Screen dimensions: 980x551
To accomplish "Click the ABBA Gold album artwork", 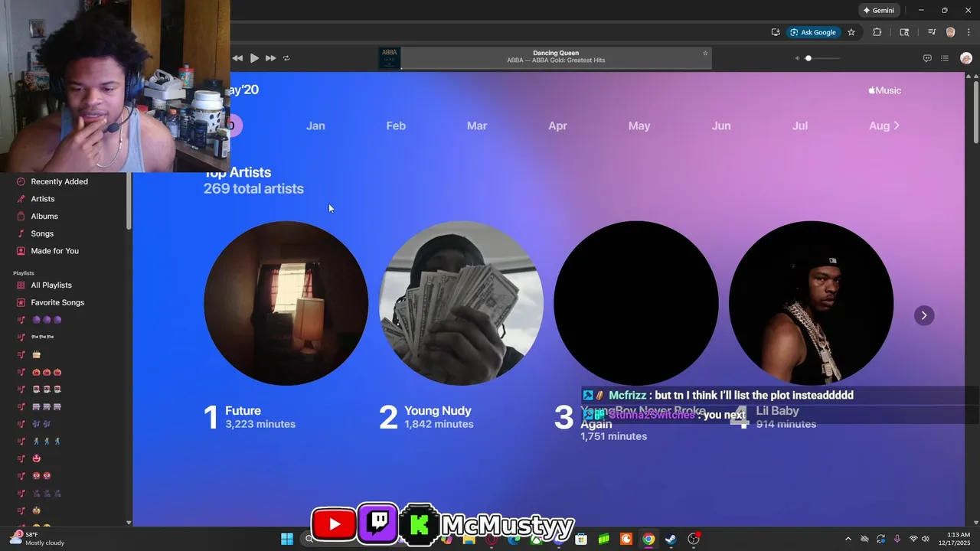I will (389, 58).
